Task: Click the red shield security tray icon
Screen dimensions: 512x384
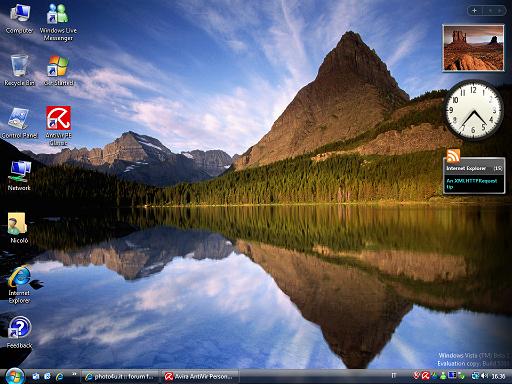Action: tap(416, 376)
